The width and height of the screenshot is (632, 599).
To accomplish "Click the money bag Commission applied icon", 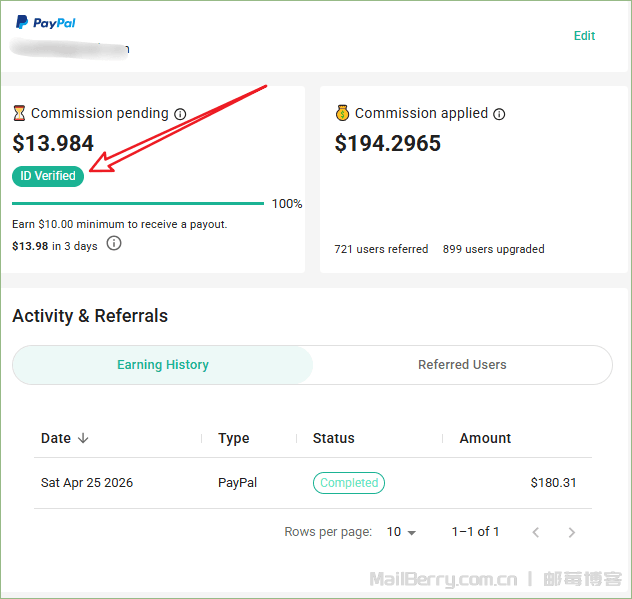I will pyautogui.click(x=342, y=113).
